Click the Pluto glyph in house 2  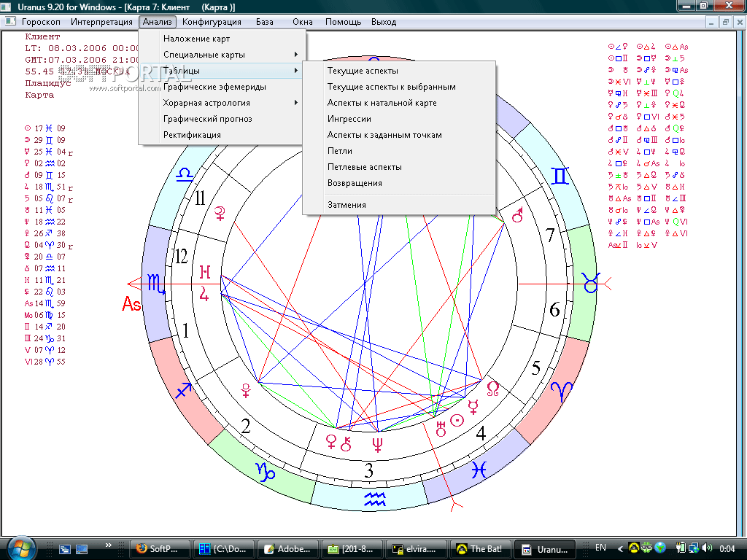246,391
